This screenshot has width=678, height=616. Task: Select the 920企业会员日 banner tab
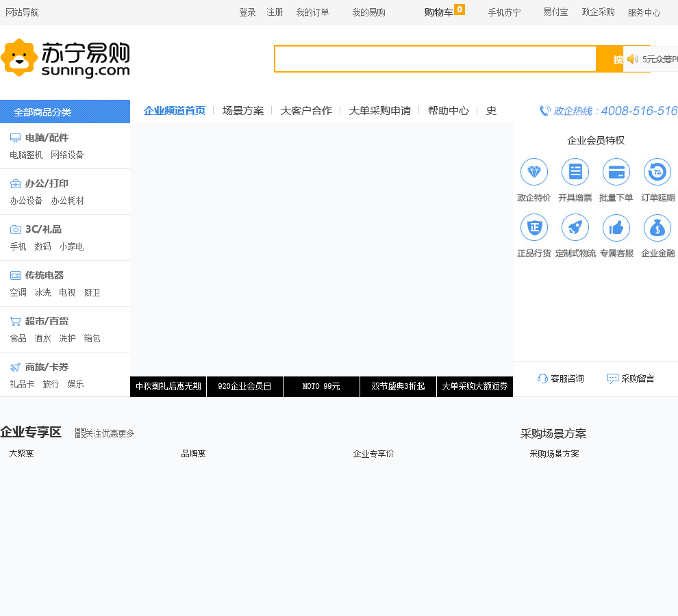pos(244,387)
